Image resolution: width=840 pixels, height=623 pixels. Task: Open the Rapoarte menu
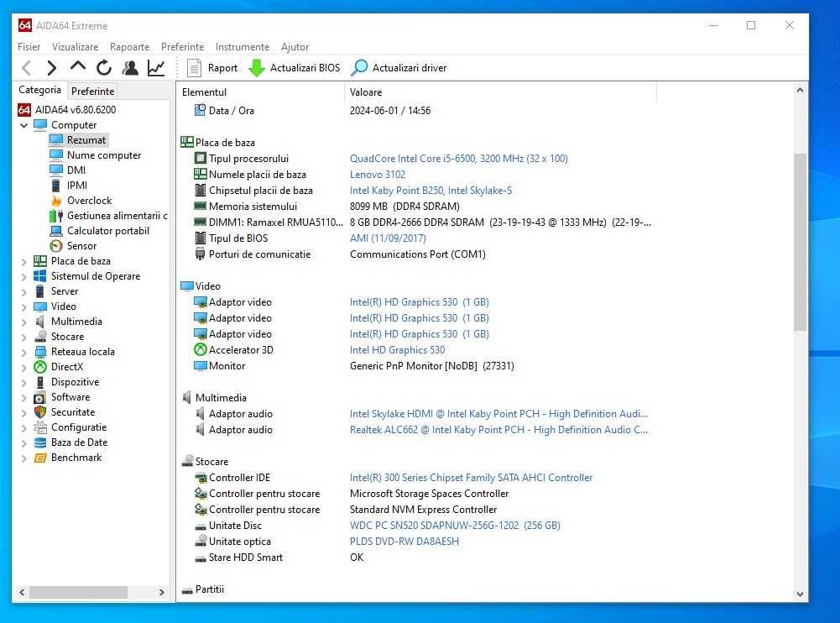pos(129,47)
